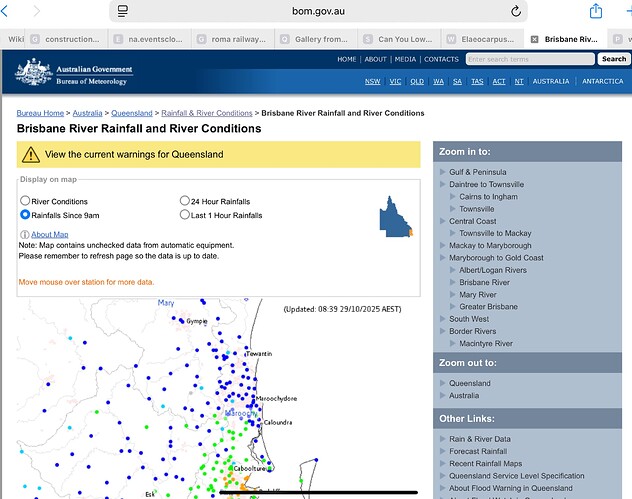The width and height of the screenshot is (632, 499).
Task: Switch to the Elaeocarpus browser tab
Action: pyautogui.click(x=482, y=39)
